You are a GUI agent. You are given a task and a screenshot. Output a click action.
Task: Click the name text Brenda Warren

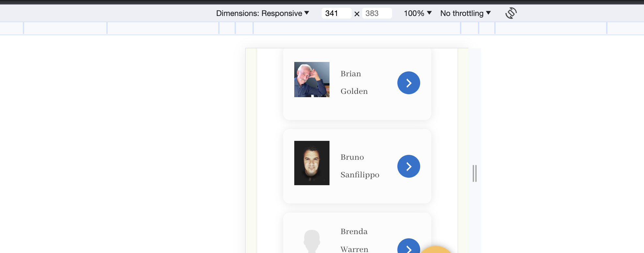[354, 240]
